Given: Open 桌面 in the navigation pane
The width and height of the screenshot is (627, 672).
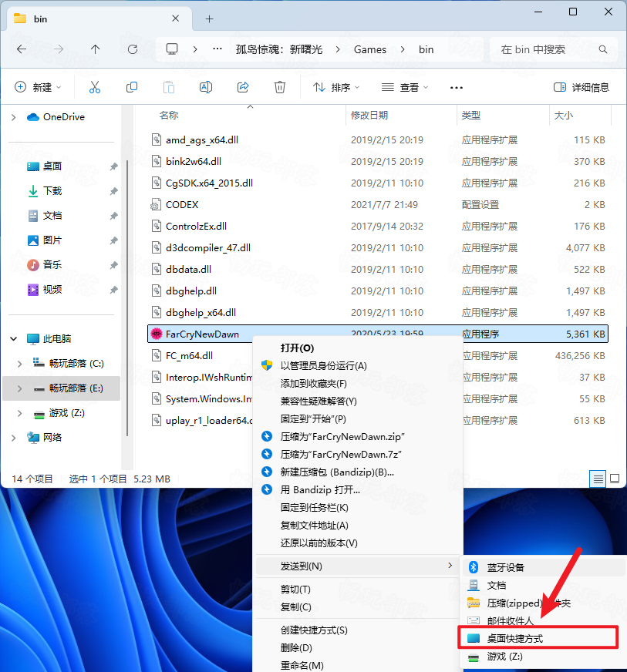Looking at the screenshot, I should pyautogui.click(x=52, y=166).
